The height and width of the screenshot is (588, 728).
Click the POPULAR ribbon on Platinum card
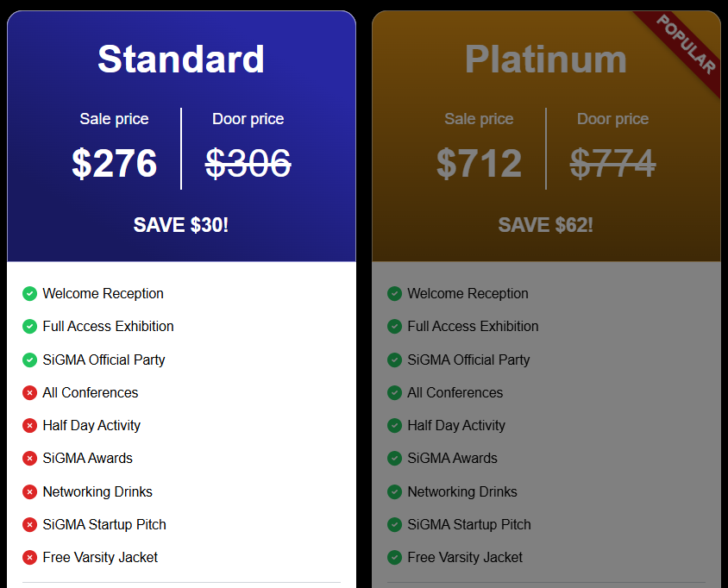[685, 45]
